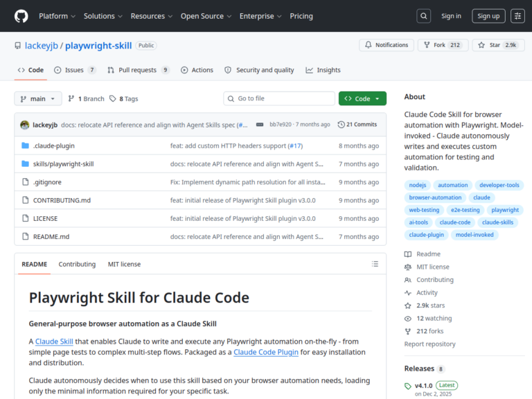Expand the Open Source header menu
The height and width of the screenshot is (399, 532).
[x=206, y=16]
